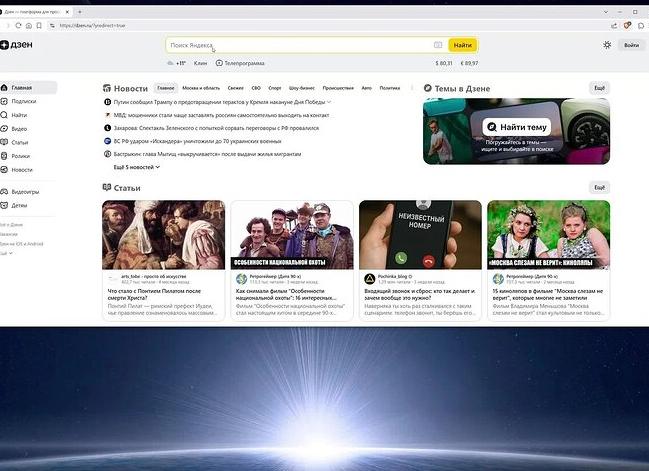Click the Дзен logo

pyautogui.click(x=17, y=45)
